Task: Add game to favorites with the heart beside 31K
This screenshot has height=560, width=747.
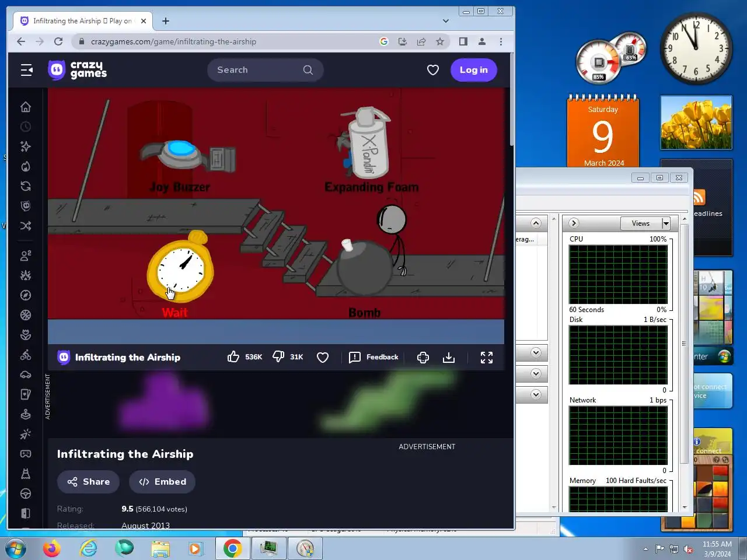Action: 323,357
